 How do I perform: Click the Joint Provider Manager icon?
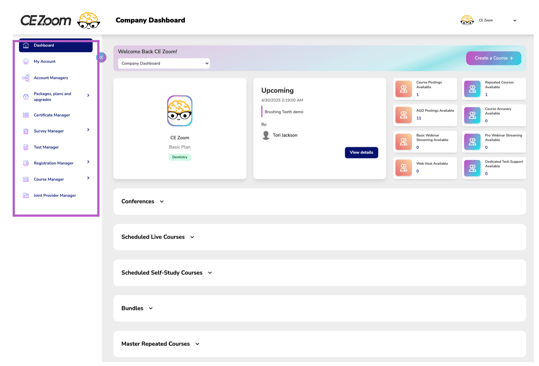pos(26,196)
